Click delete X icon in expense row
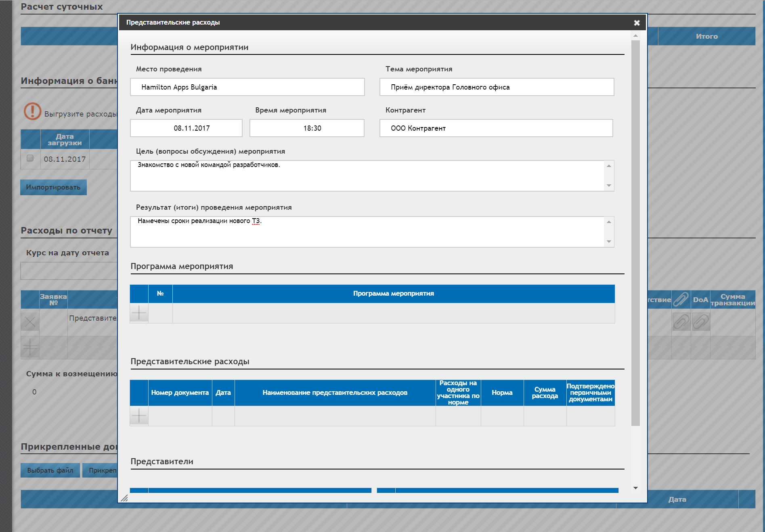The height and width of the screenshot is (532, 765). point(30,322)
